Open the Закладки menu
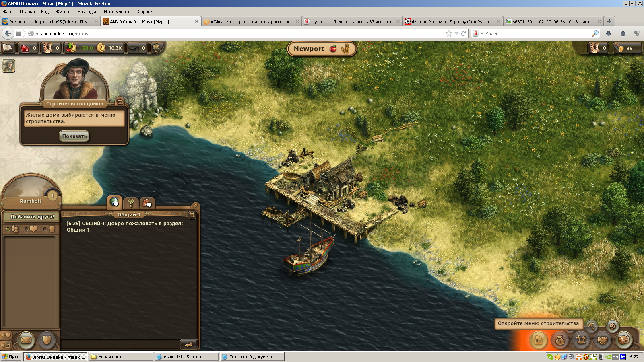 (x=88, y=12)
